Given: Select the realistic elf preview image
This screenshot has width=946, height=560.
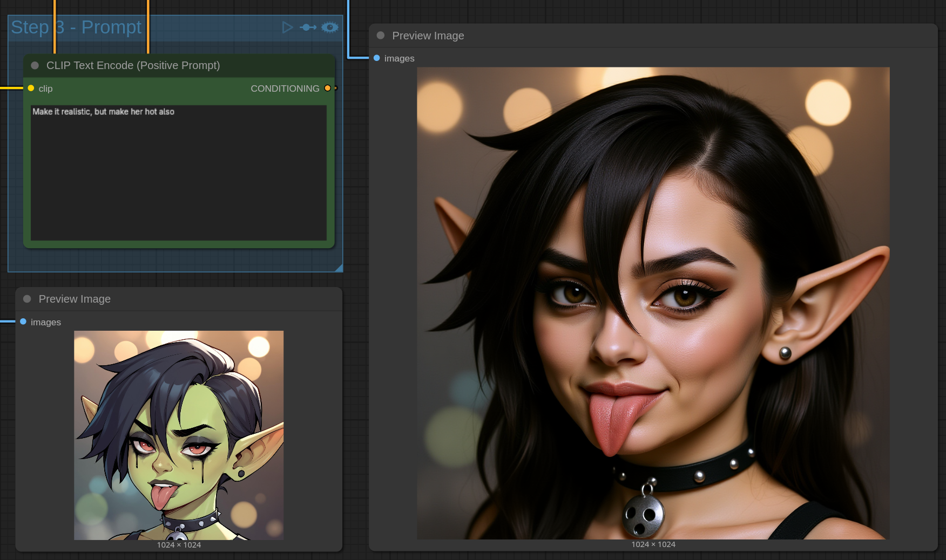Looking at the screenshot, I should tap(653, 303).
